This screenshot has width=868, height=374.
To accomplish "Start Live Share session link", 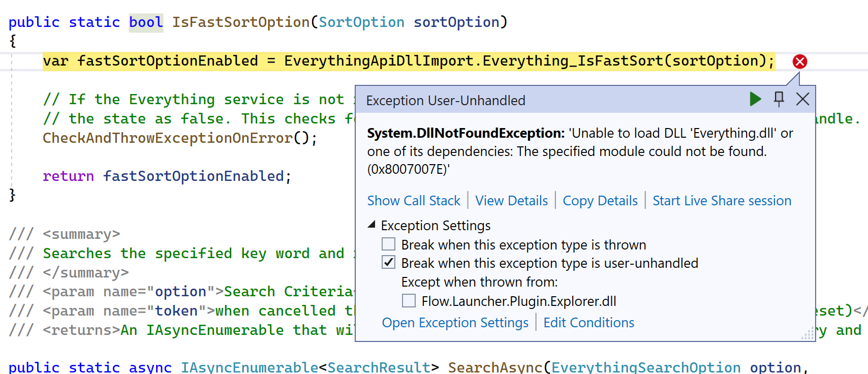I will click(722, 201).
